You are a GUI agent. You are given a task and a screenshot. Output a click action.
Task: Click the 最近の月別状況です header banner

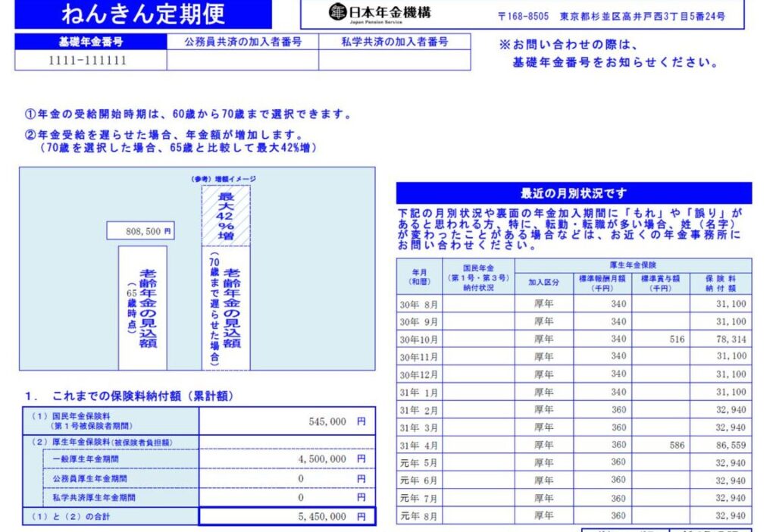(x=574, y=193)
